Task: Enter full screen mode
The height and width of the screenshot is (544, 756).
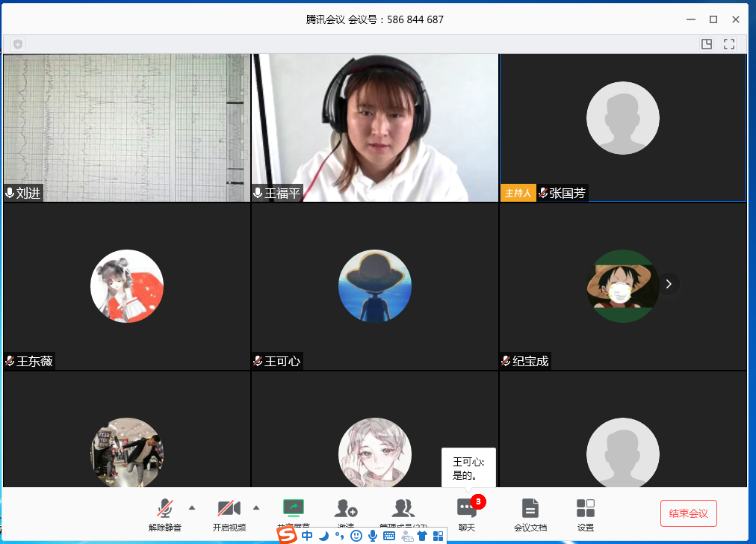Action: 729,44
